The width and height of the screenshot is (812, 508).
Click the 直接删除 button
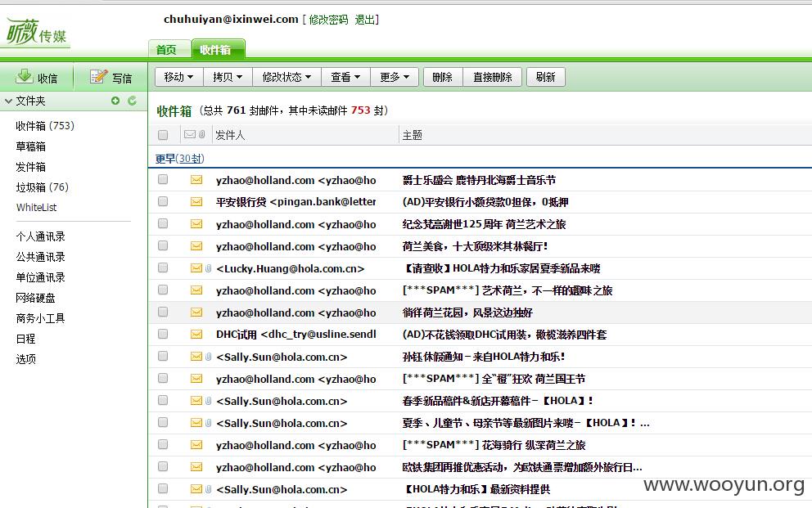tap(492, 77)
